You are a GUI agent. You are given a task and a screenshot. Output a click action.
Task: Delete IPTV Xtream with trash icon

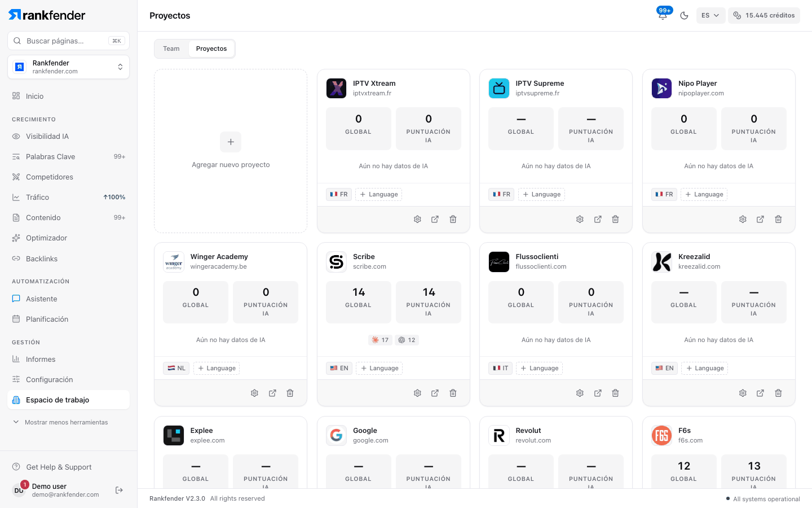click(x=453, y=219)
